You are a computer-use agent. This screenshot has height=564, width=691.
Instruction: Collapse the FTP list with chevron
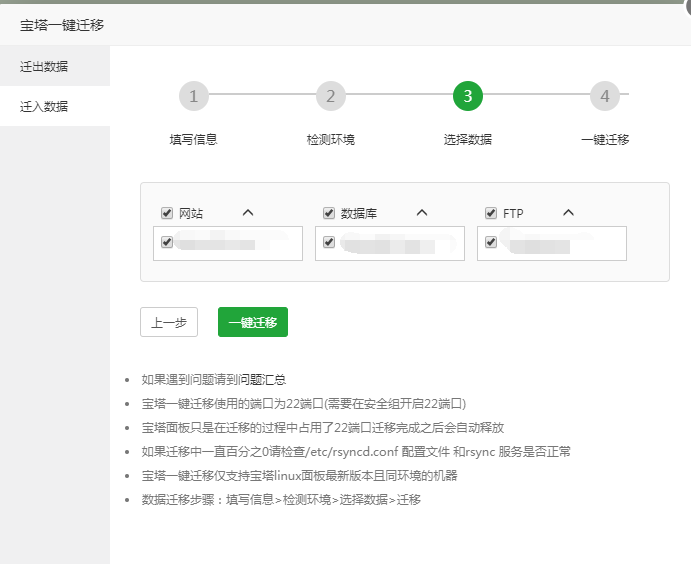(568, 213)
